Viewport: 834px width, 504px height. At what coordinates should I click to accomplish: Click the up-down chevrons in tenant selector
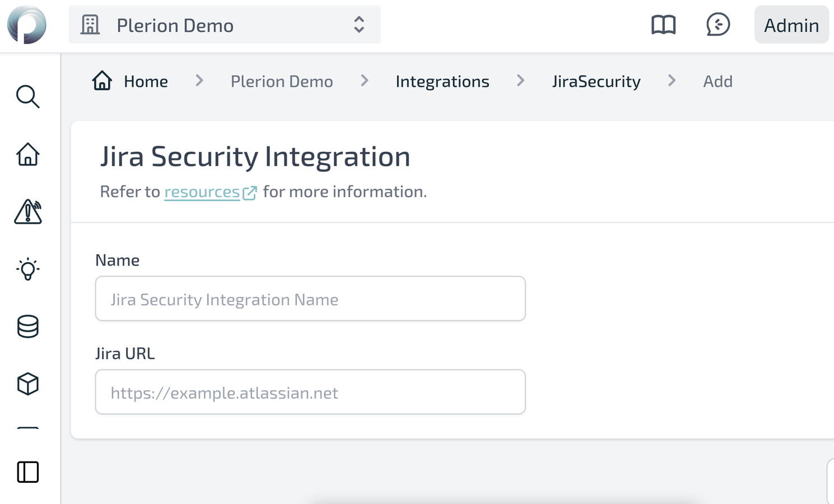click(359, 25)
